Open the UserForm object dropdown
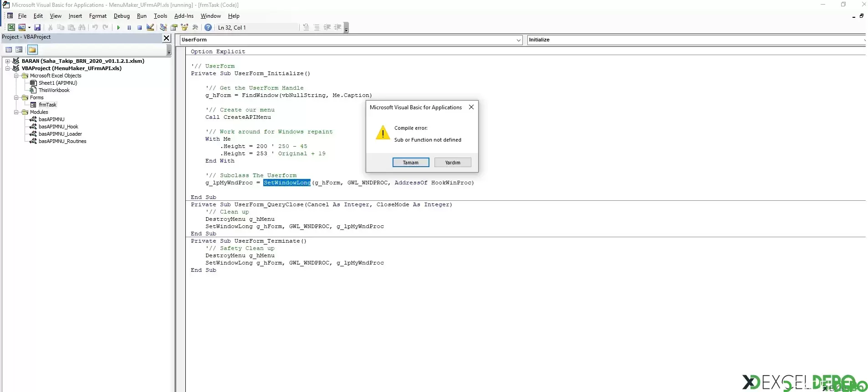Viewport: 868px width, 392px height. click(x=518, y=40)
